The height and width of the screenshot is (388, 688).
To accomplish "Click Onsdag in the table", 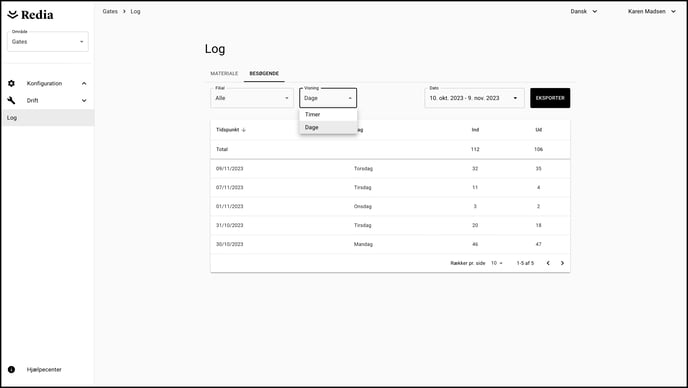I will (363, 206).
